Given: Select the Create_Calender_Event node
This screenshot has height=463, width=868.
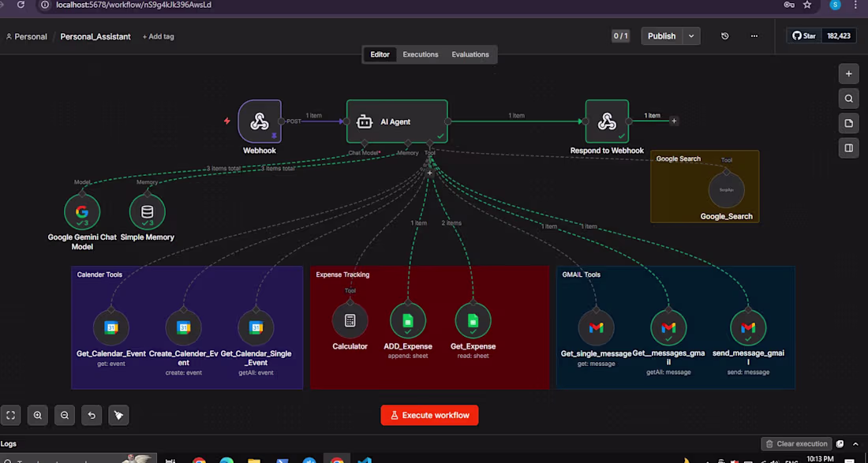Looking at the screenshot, I should (x=183, y=327).
